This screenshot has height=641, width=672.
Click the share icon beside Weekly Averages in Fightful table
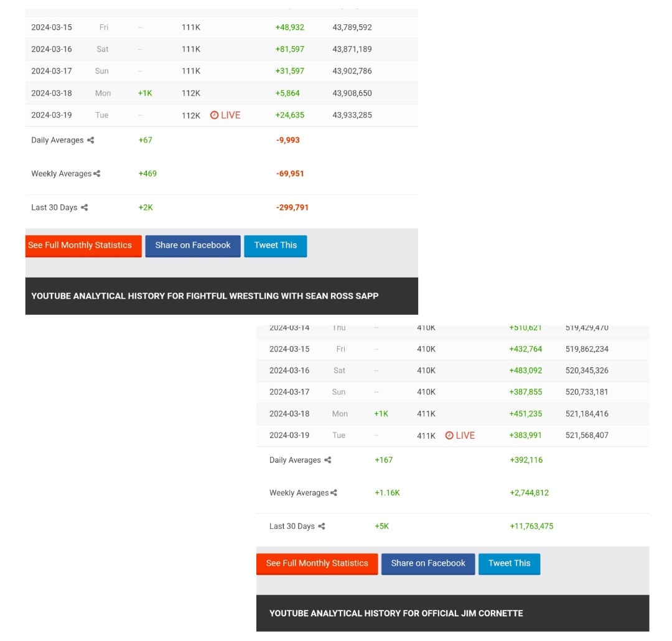click(96, 174)
